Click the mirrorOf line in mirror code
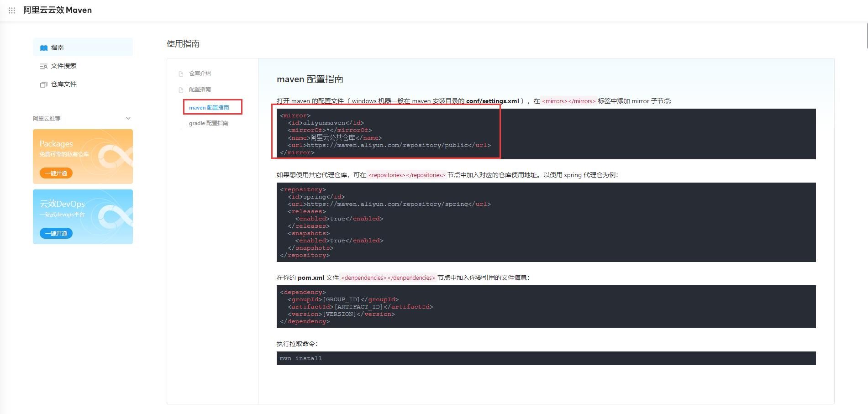Viewport: 868px width, 414px height. (330, 130)
